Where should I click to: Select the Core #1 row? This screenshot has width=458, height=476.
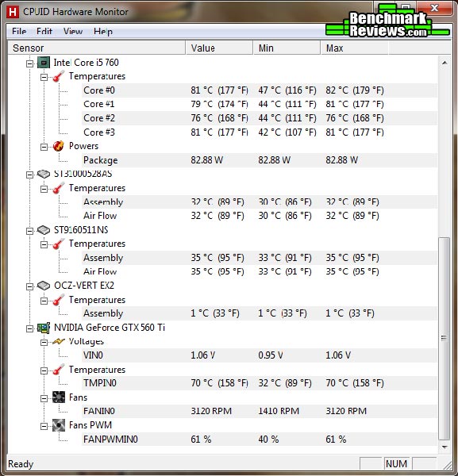pos(260,104)
